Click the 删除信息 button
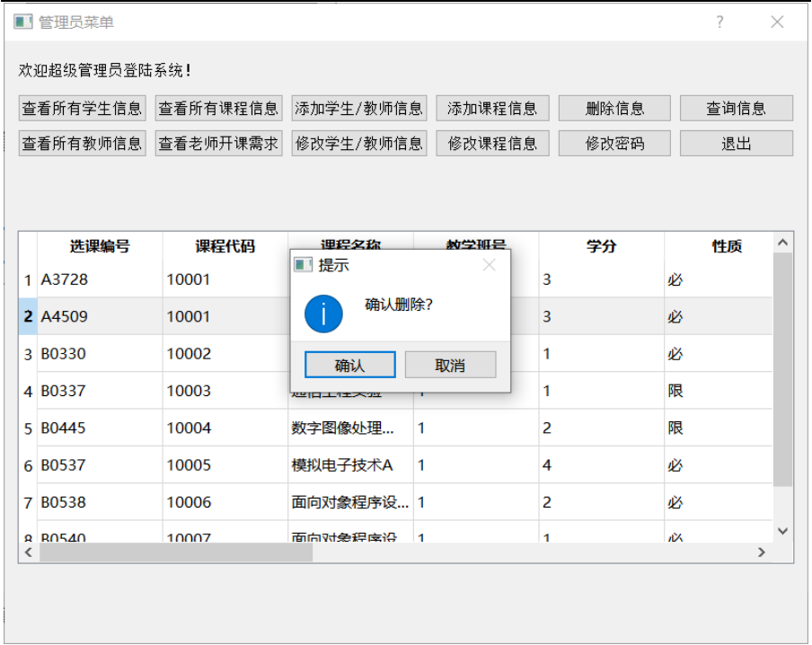This screenshot has height=645, width=812. pyautogui.click(x=614, y=109)
